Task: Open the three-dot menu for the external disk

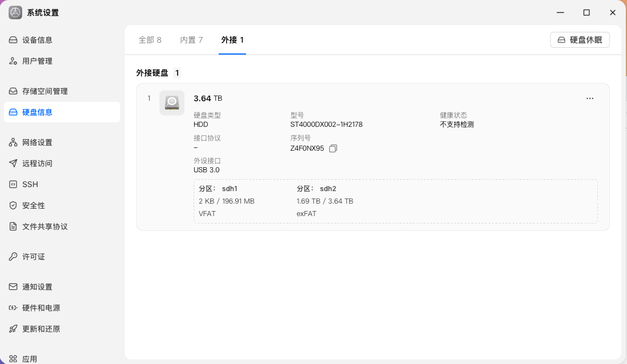Action: tap(590, 98)
